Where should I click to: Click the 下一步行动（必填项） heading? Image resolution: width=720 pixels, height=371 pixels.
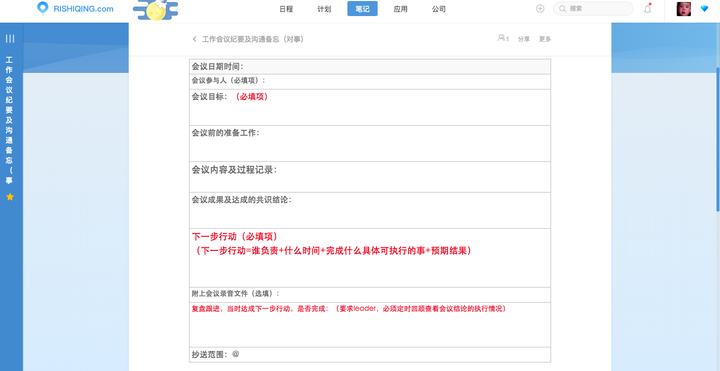235,237
